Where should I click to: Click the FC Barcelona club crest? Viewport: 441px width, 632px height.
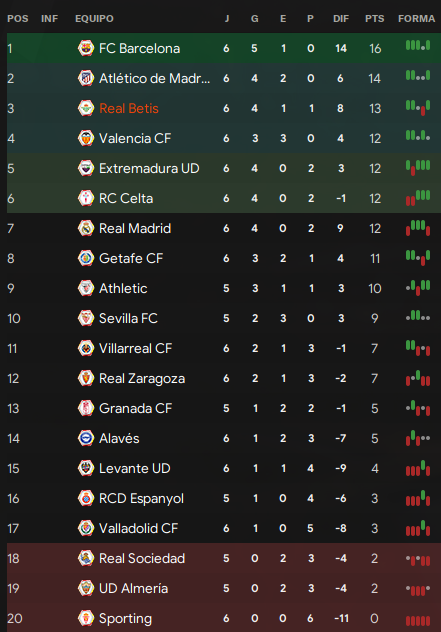point(86,48)
